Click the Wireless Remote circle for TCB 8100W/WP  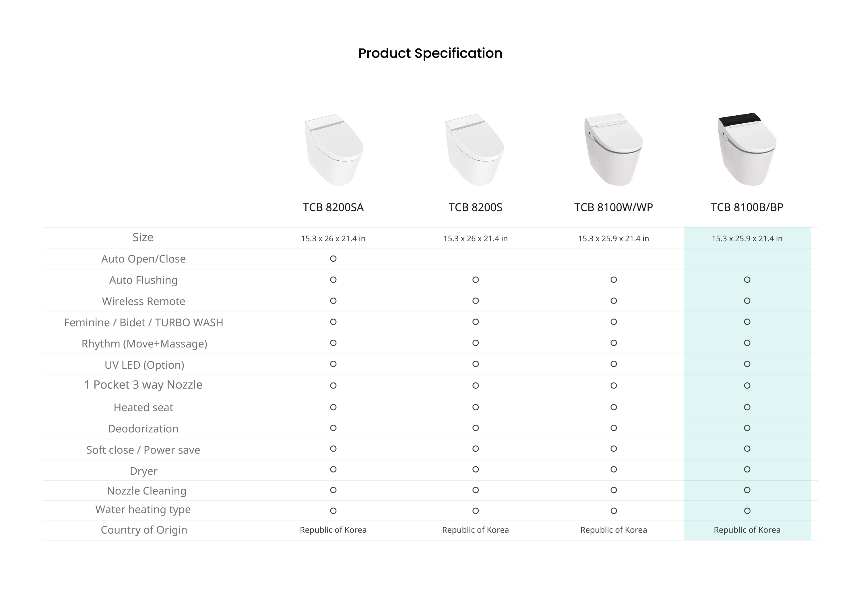click(614, 301)
